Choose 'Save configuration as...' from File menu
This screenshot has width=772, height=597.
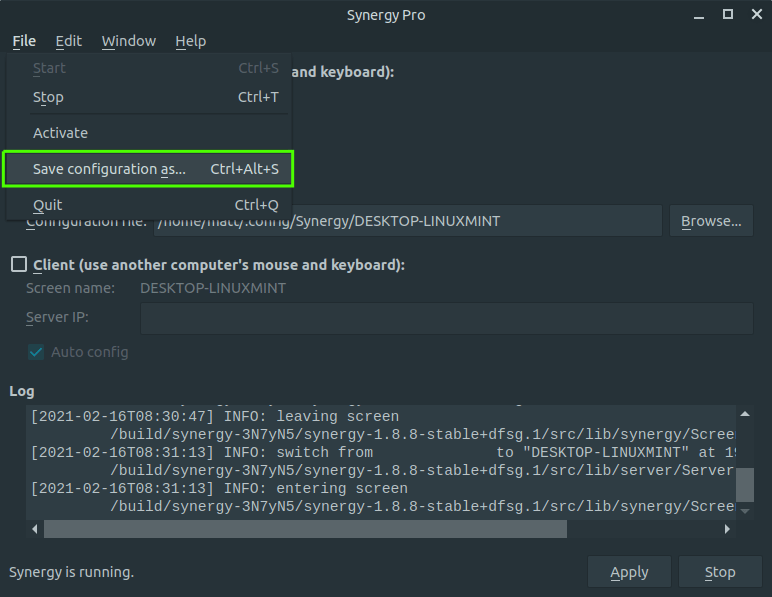(148, 169)
